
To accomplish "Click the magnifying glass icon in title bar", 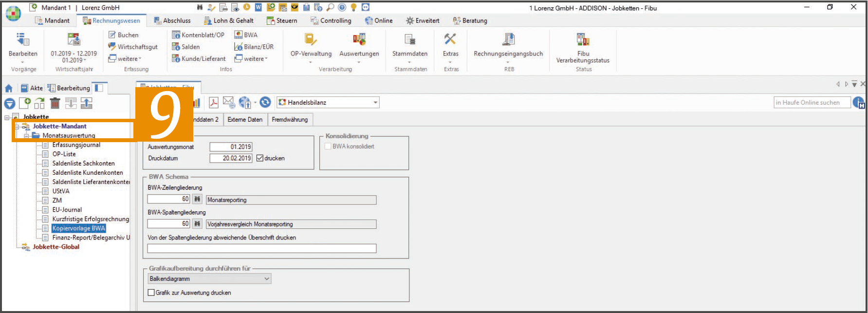I will [x=331, y=7].
